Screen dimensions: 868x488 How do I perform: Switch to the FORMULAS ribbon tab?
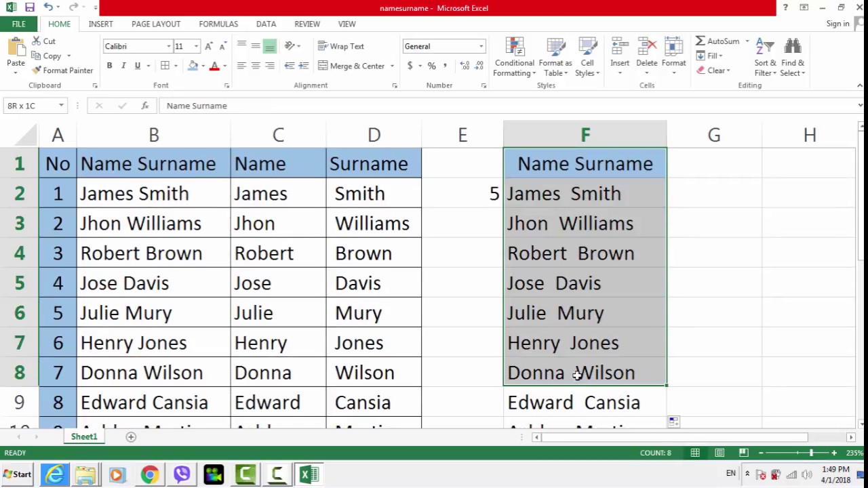point(218,24)
